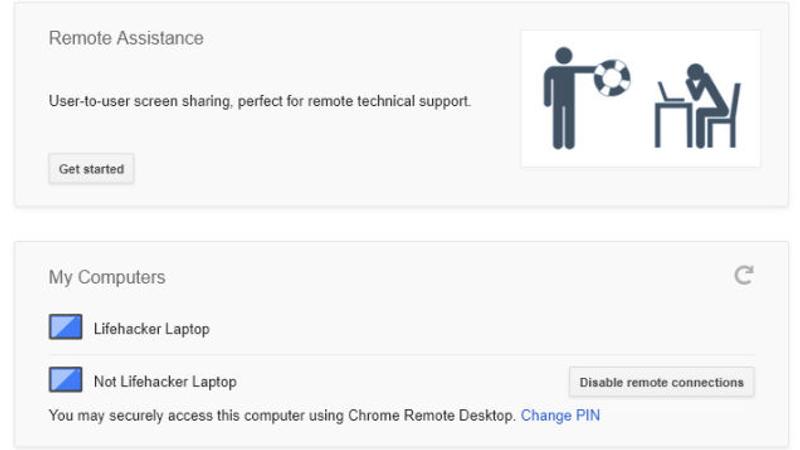Click the lifebuoy ring in the illustration
Image resolution: width=800 pixels, height=450 pixels.
pyautogui.click(x=612, y=78)
